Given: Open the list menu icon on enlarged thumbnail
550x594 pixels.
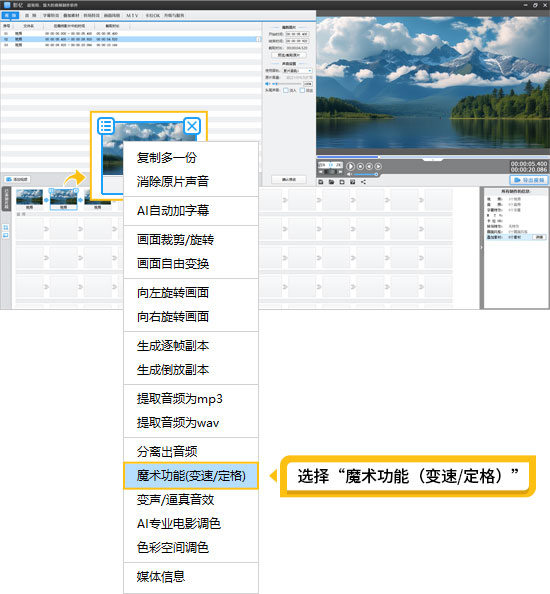Looking at the screenshot, I should pyautogui.click(x=106, y=126).
